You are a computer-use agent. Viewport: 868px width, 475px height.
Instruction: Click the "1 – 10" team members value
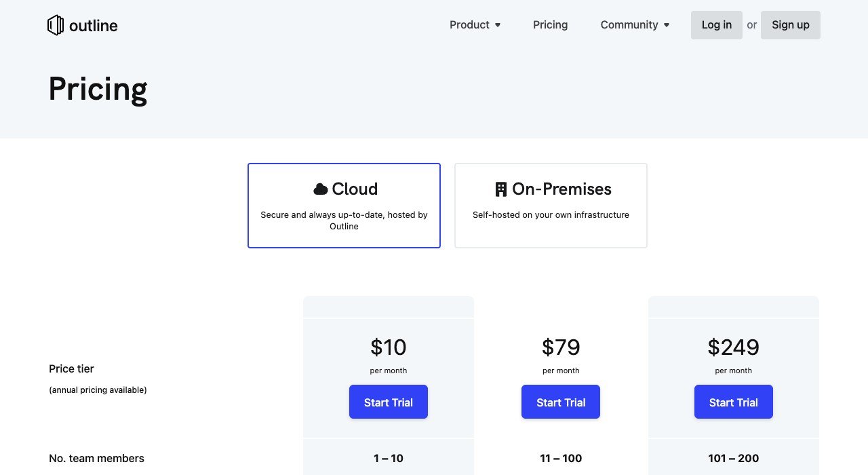(x=389, y=458)
